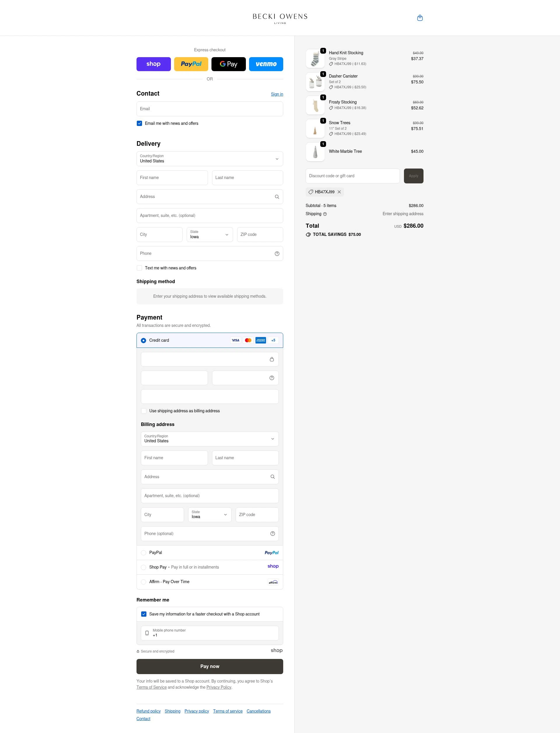Open the Refund policy page

pyautogui.click(x=148, y=711)
